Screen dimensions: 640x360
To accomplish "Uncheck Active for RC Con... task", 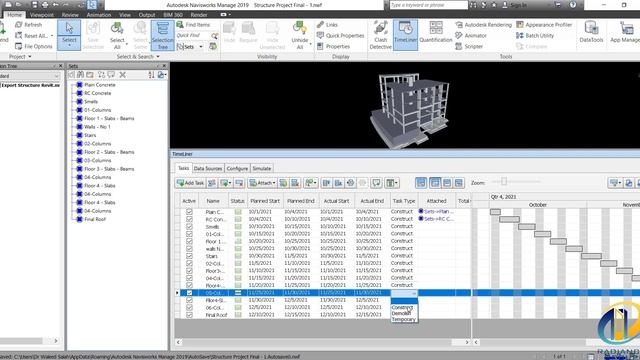I will tap(189, 219).
